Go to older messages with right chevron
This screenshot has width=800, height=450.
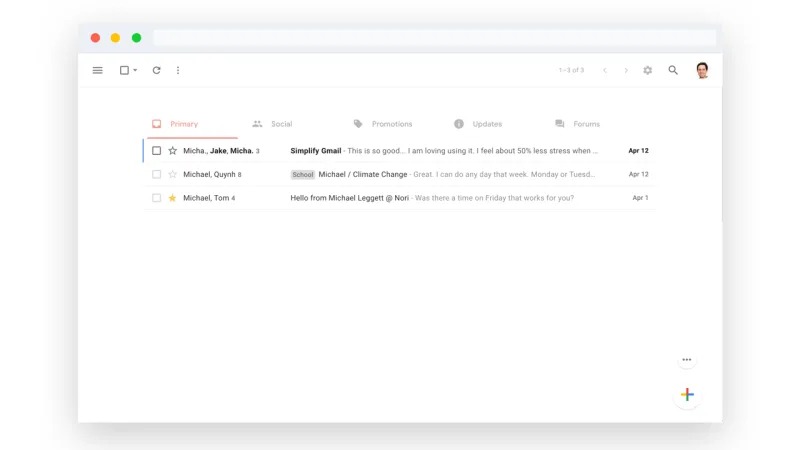626,70
